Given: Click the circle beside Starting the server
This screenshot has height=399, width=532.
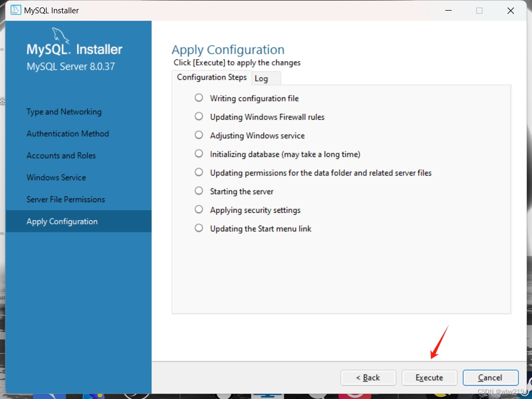Looking at the screenshot, I should pos(199,190).
